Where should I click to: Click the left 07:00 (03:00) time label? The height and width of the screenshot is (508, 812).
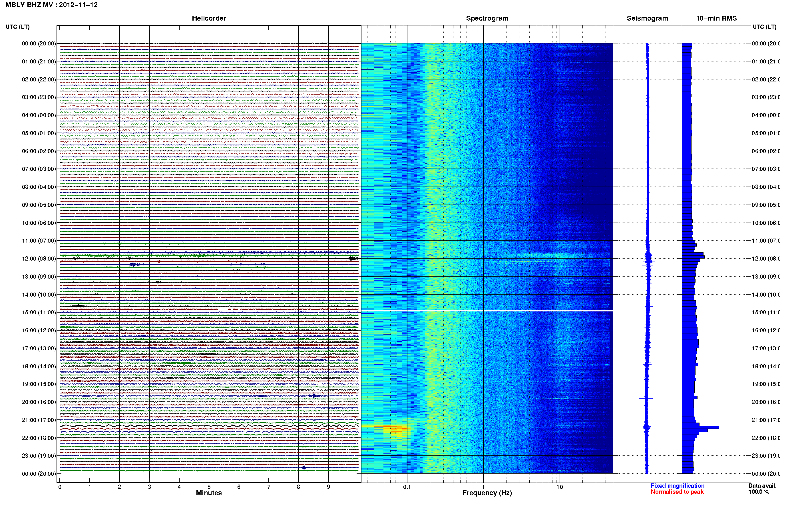point(39,169)
